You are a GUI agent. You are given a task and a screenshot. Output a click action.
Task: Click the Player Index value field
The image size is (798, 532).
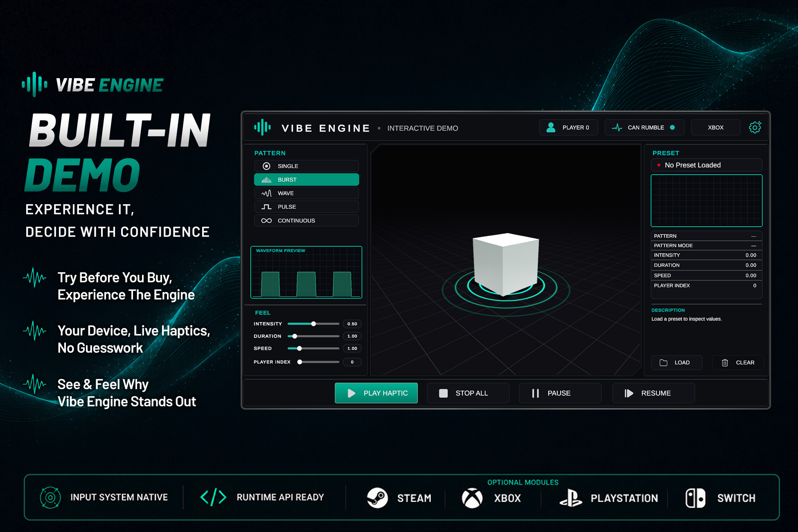tap(352, 362)
